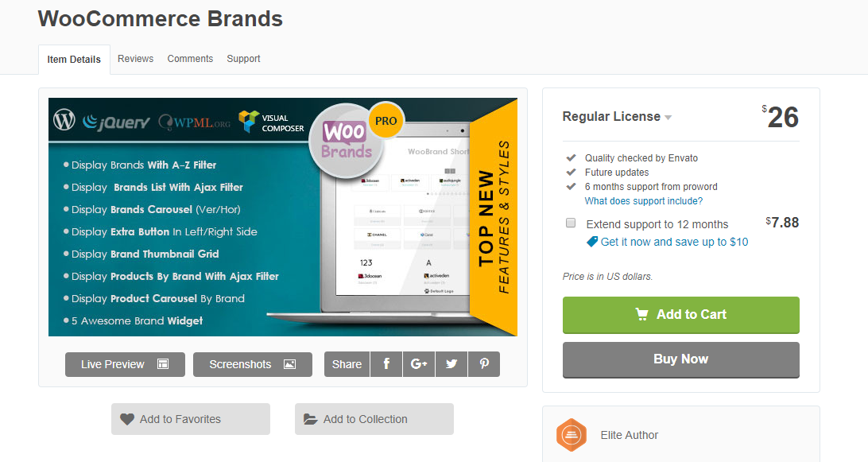Viewport: 868px width, 462px height.
Task: Click the Buy Now button
Action: [681, 359]
